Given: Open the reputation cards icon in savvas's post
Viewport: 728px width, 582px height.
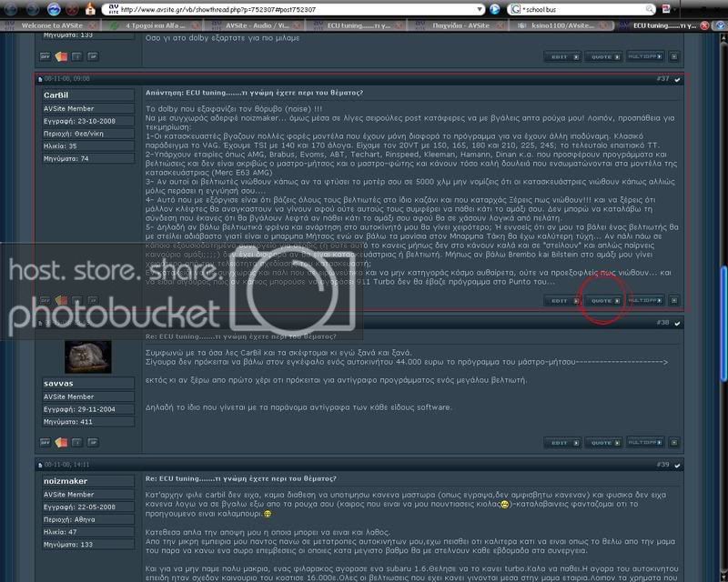Looking at the screenshot, I should click(61, 442).
